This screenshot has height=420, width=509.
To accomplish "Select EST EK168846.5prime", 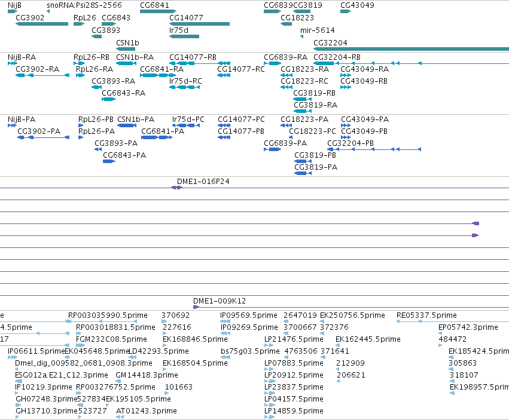I will point(164,345).
